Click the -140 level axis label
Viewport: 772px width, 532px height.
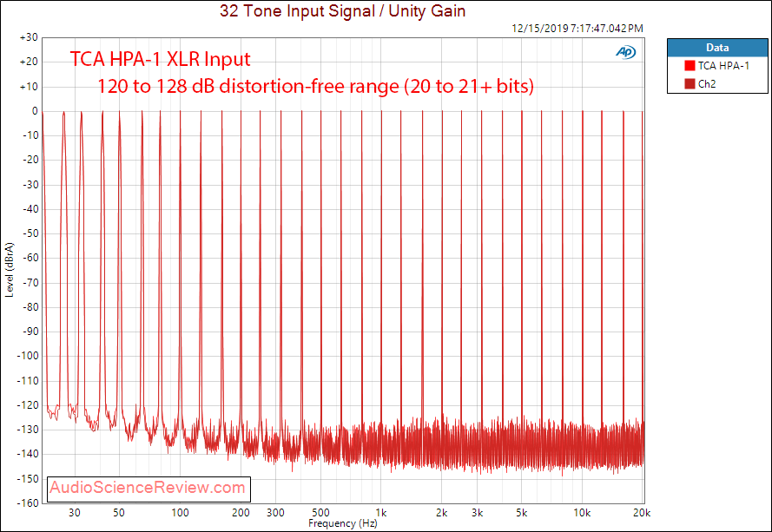[28, 454]
